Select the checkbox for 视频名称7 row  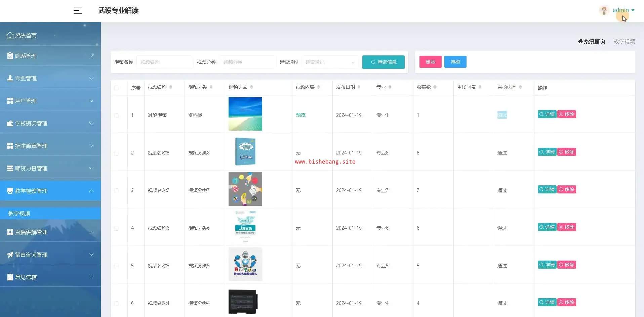pyautogui.click(x=117, y=191)
